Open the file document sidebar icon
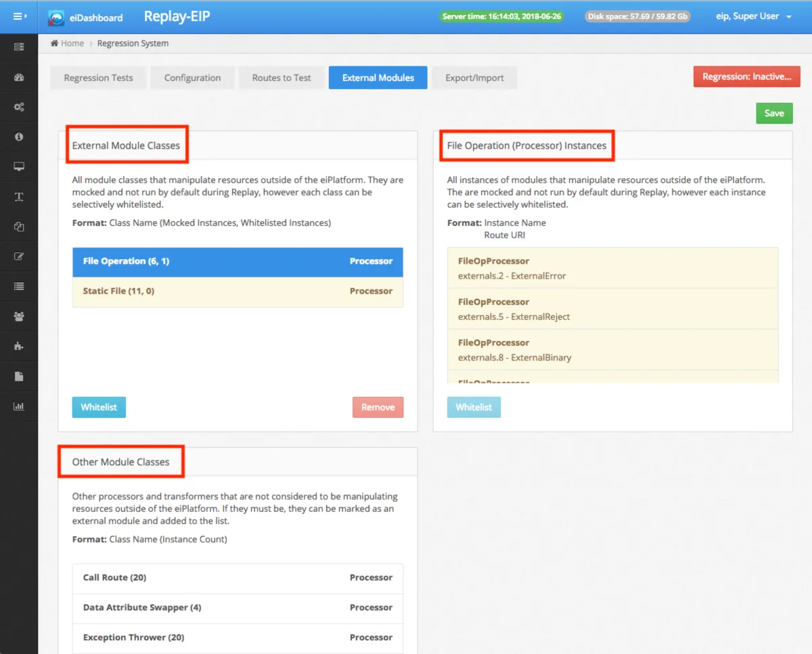The width and height of the screenshot is (812, 654). [19, 376]
